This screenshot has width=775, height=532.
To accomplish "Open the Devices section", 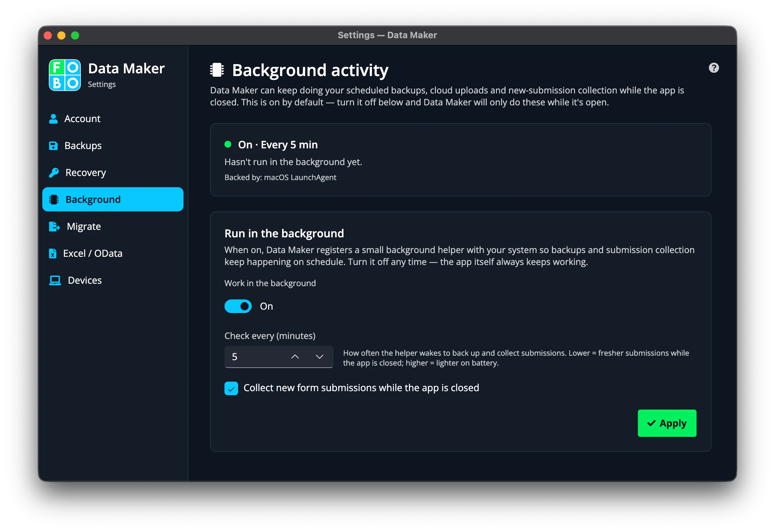I will (113, 280).
